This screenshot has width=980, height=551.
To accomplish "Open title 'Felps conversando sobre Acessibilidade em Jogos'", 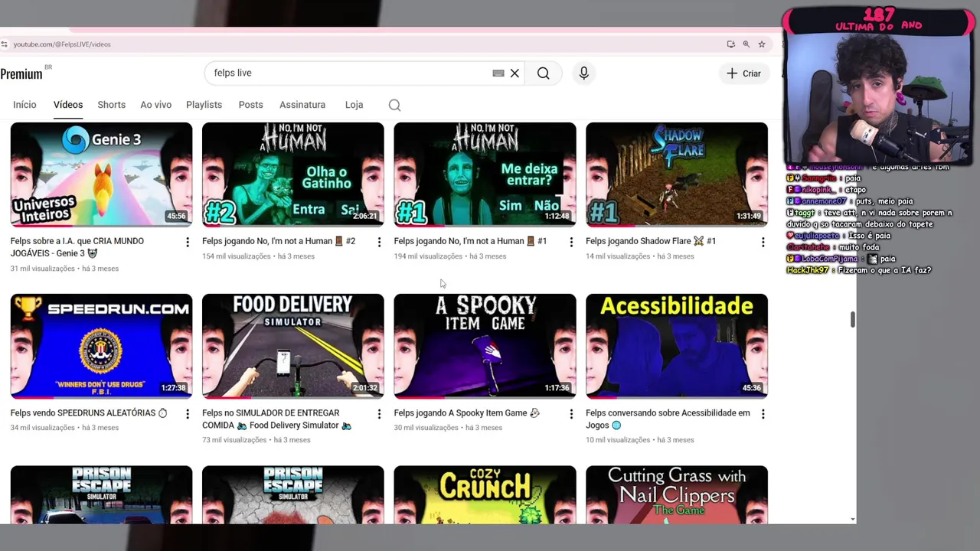I will pos(668,419).
